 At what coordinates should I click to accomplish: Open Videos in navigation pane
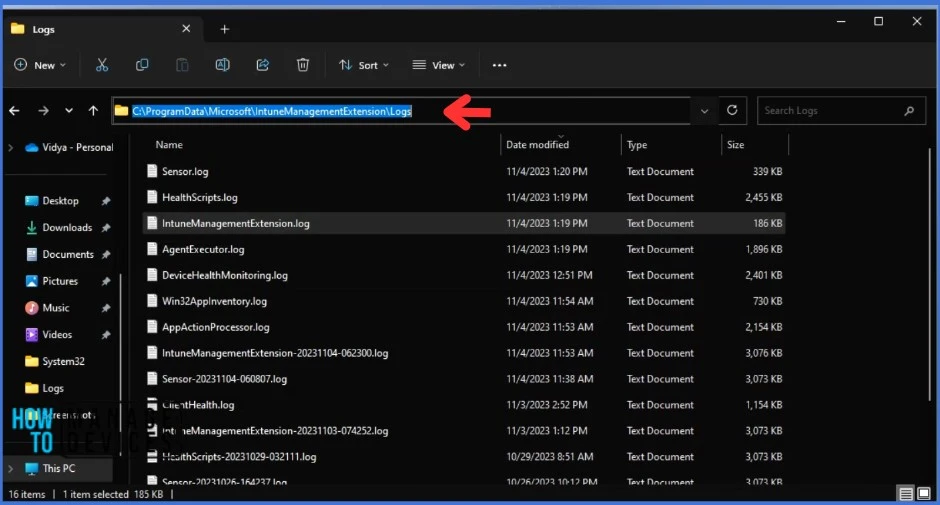tap(56, 335)
